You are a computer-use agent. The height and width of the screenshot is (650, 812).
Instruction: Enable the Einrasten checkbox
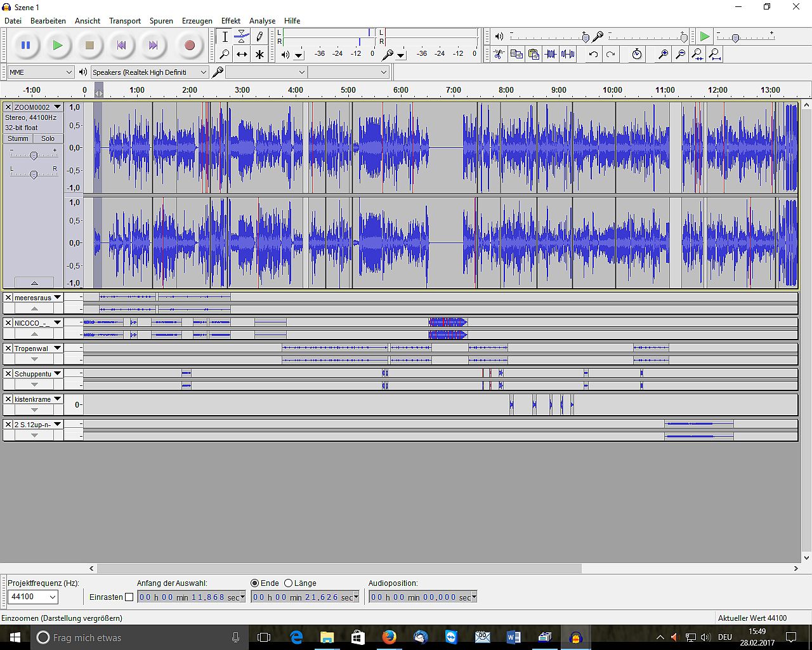click(x=129, y=597)
